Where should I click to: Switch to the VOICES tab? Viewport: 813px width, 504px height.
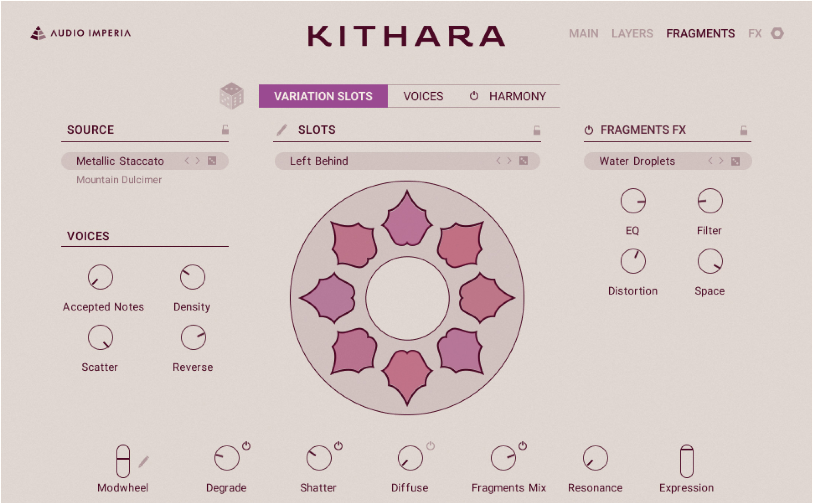pos(423,96)
